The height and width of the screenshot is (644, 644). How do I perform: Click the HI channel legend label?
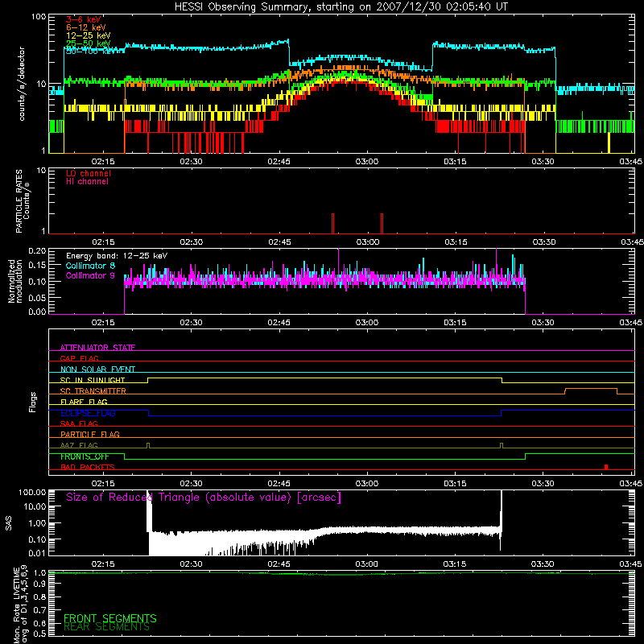[x=87, y=182]
